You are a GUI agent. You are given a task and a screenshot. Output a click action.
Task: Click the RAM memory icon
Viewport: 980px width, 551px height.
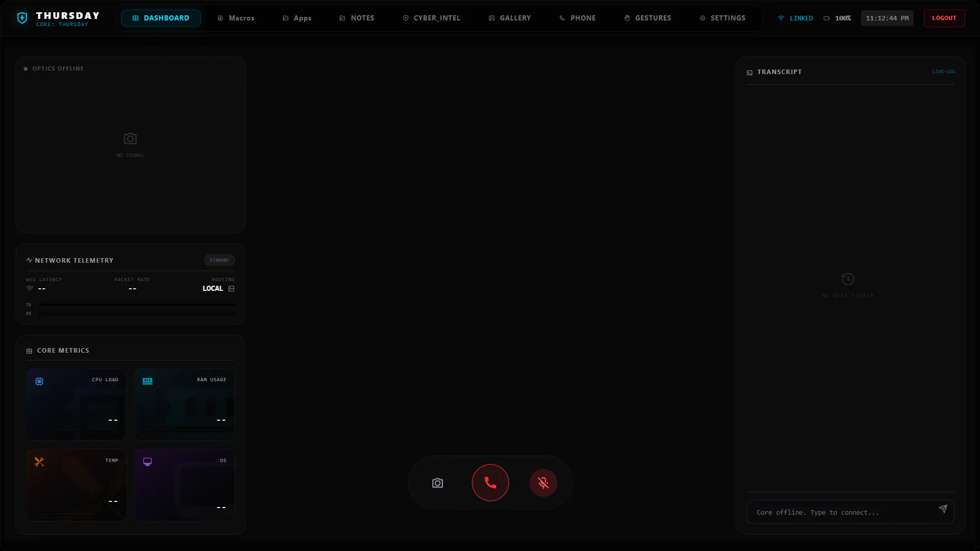click(148, 381)
